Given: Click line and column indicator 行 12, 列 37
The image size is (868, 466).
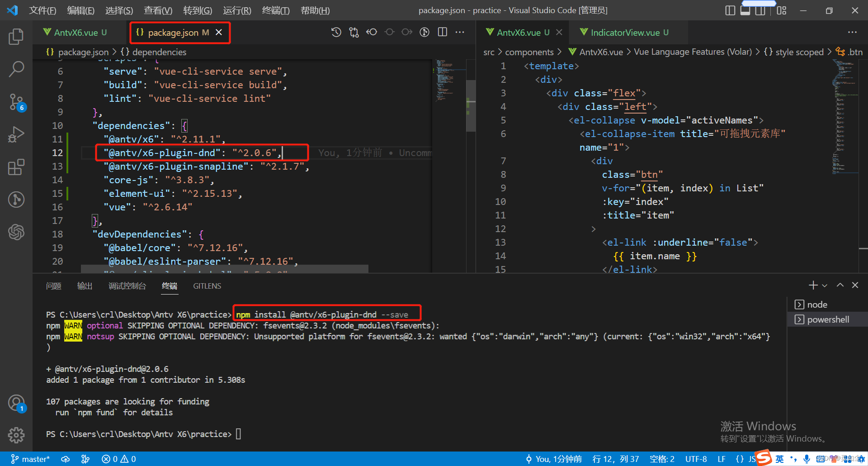Looking at the screenshot, I should tap(616, 459).
